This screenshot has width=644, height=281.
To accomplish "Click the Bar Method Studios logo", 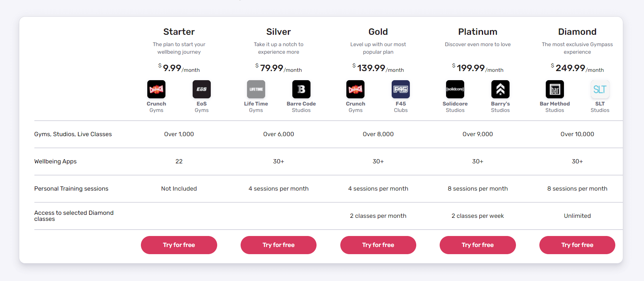I will pos(555,89).
